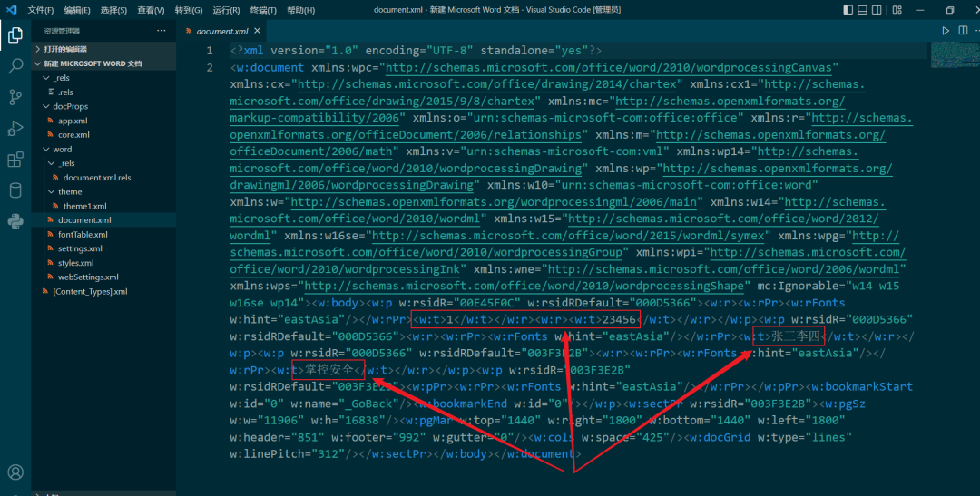Open the editor's More Actions ellipsis

pos(977,31)
